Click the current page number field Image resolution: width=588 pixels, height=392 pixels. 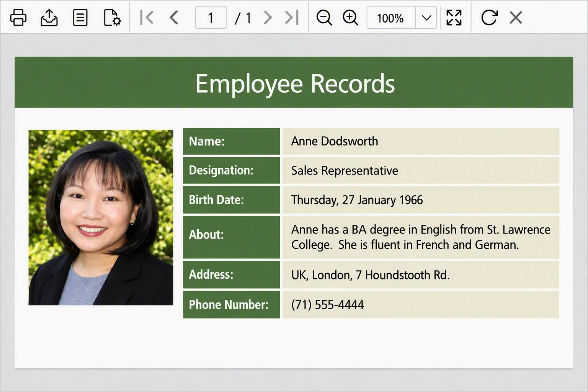pyautogui.click(x=211, y=18)
